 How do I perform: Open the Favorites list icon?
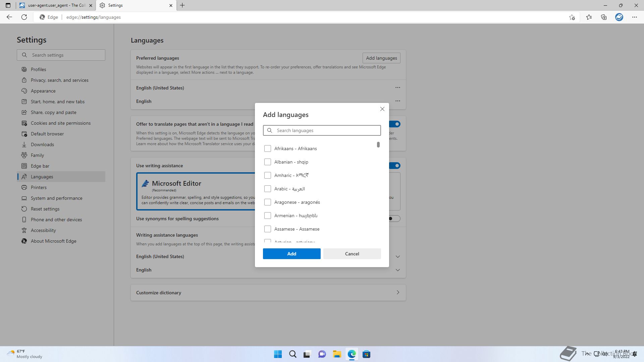[589, 17]
